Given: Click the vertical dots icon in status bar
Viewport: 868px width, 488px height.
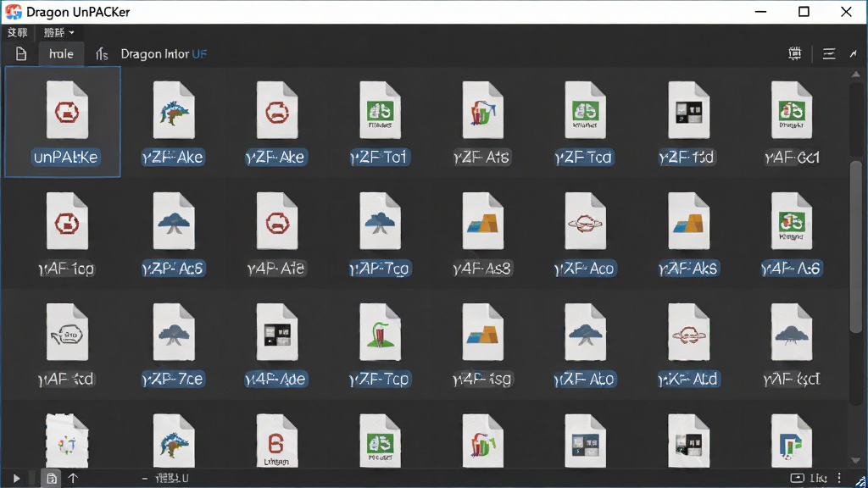Looking at the screenshot, I should (839, 478).
